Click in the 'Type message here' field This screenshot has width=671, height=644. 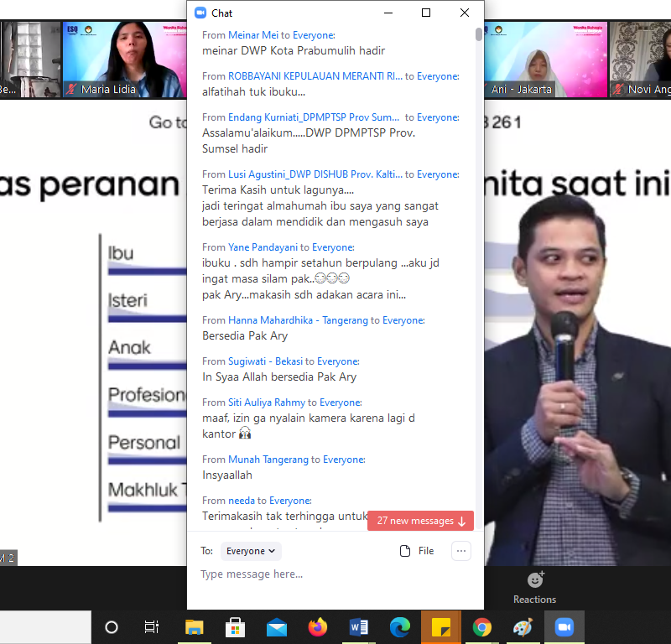[335, 574]
